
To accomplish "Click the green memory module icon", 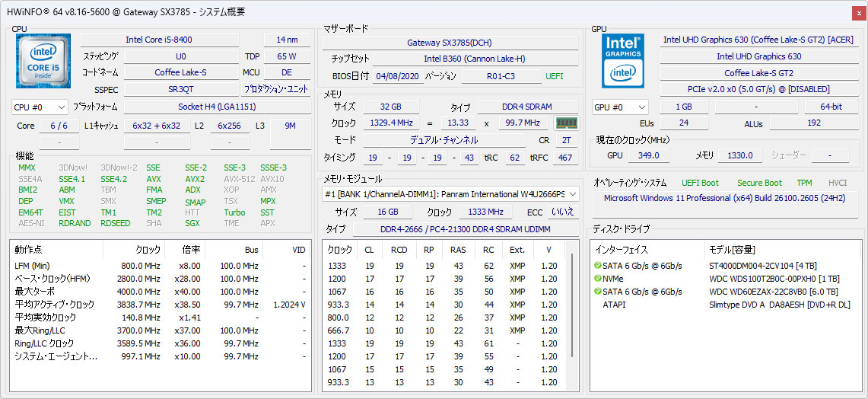I will click(566, 123).
